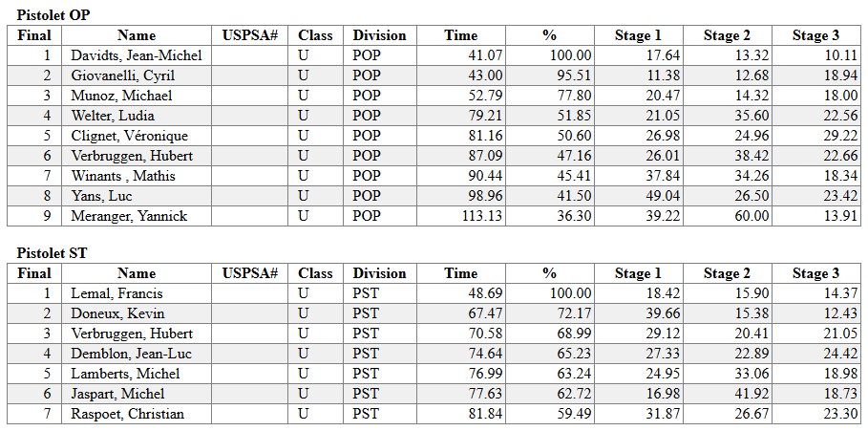
Task: Select the percentage value 59.49
Action: pos(572,414)
